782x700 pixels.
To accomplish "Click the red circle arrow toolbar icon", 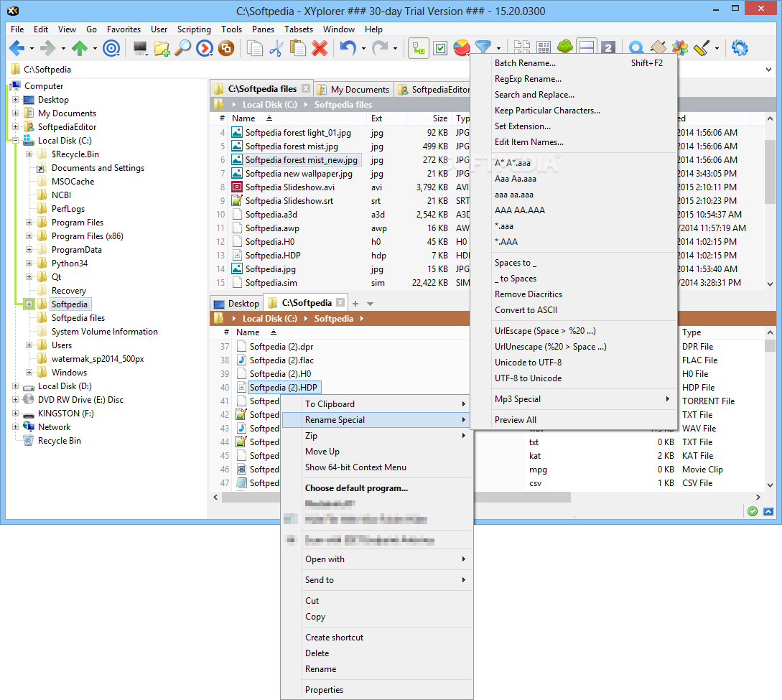I will point(205,48).
